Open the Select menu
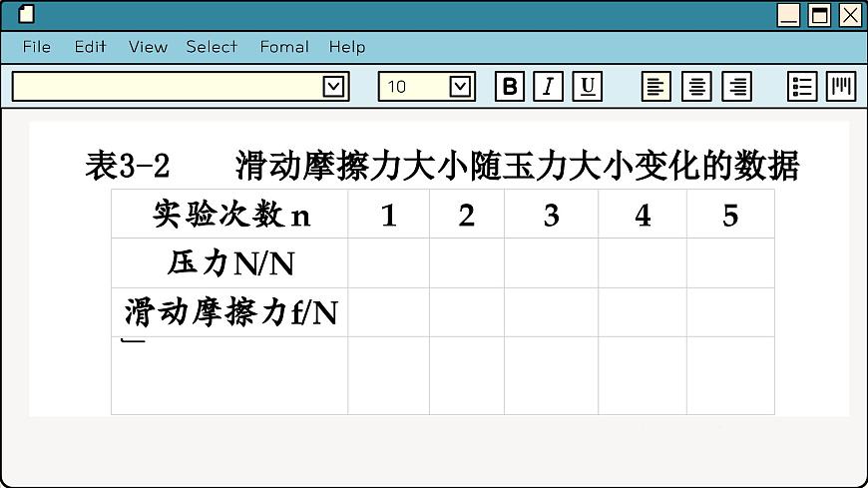Image resolution: width=868 pixels, height=488 pixels. (x=212, y=47)
